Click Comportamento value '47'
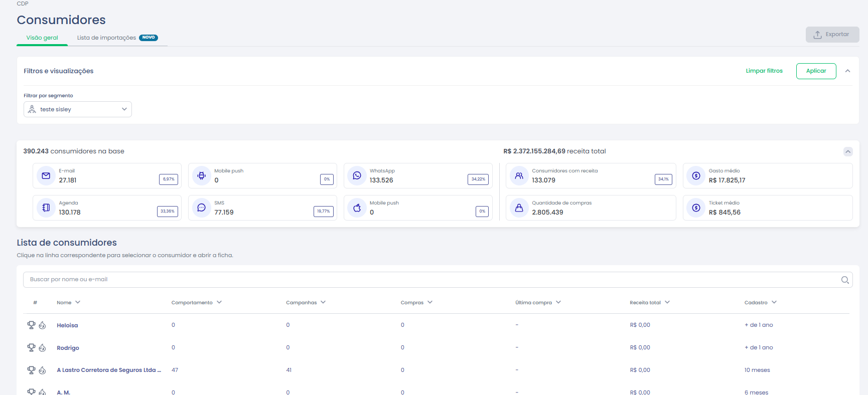The image size is (868, 395). [175, 370]
